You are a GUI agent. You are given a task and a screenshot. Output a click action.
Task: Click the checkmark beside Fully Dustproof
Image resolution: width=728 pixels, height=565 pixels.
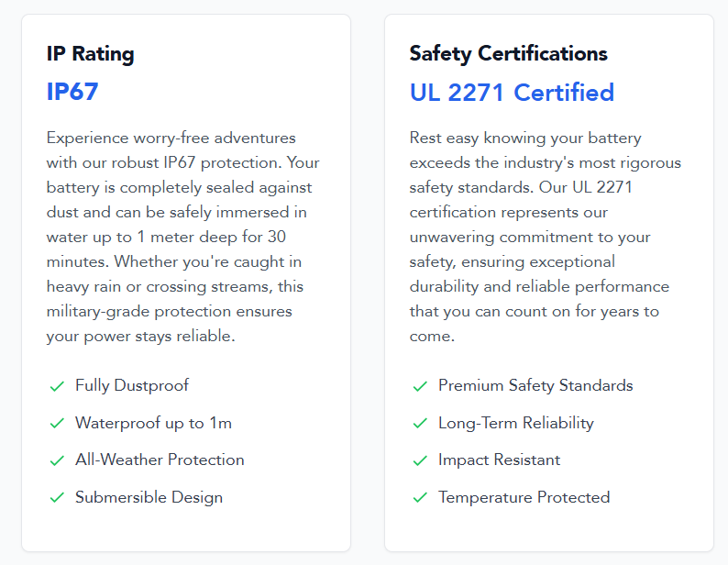point(57,386)
